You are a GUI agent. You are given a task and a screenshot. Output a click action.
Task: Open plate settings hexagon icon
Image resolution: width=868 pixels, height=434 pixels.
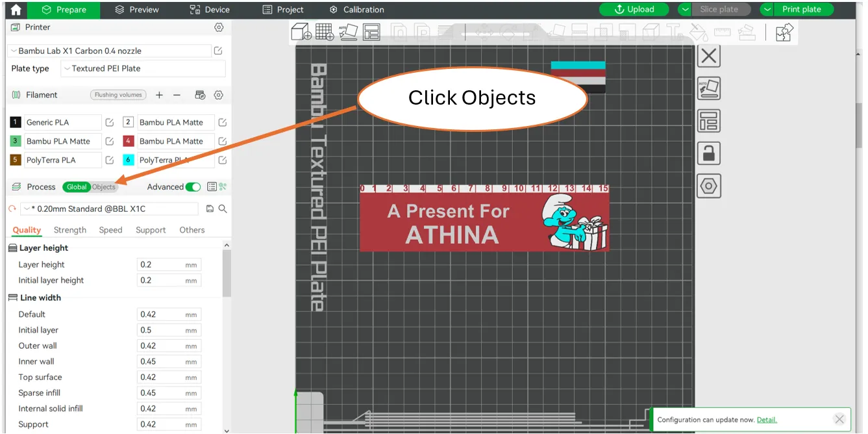[x=709, y=186]
